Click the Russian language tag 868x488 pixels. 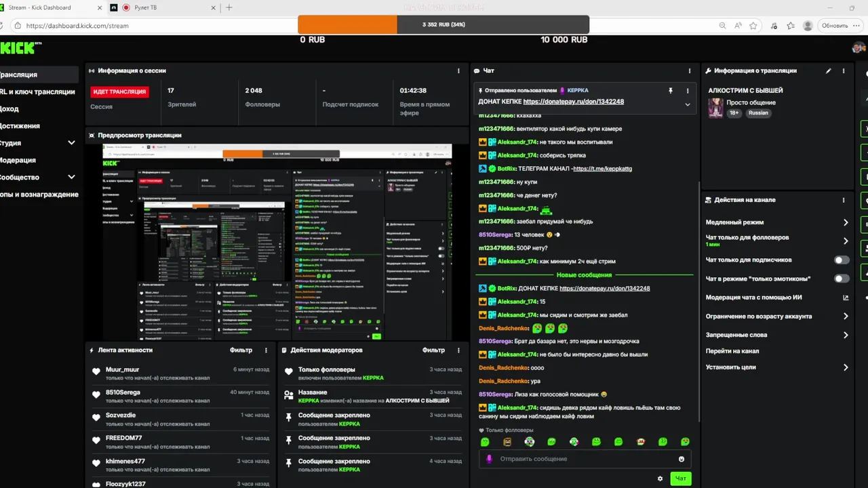click(x=758, y=113)
